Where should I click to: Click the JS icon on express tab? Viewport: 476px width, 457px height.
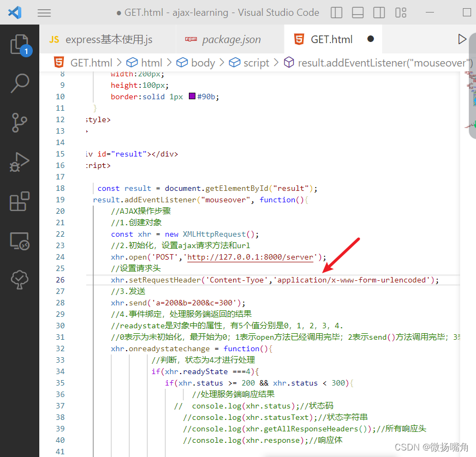pyautogui.click(x=54, y=39)
